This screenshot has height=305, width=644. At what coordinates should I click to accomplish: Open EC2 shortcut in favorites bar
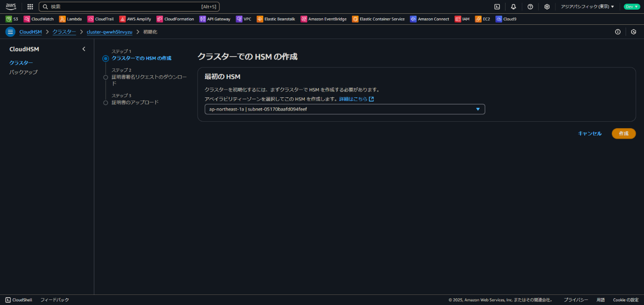[483, 19]
